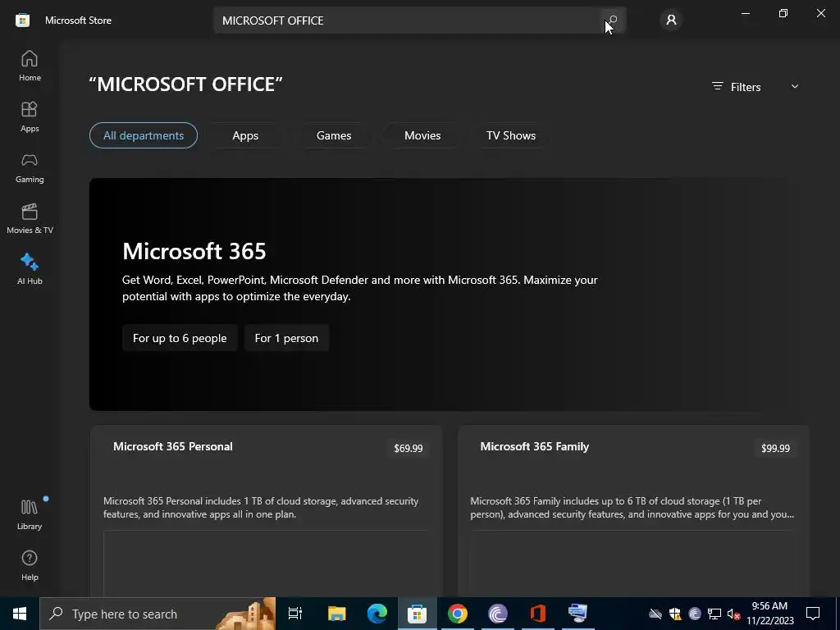
Task: Launch File Explorer from taskbar
Action: 337,614
